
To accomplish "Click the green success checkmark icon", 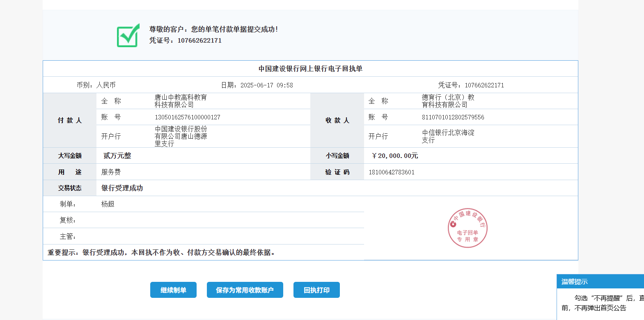I will [128, 35].
